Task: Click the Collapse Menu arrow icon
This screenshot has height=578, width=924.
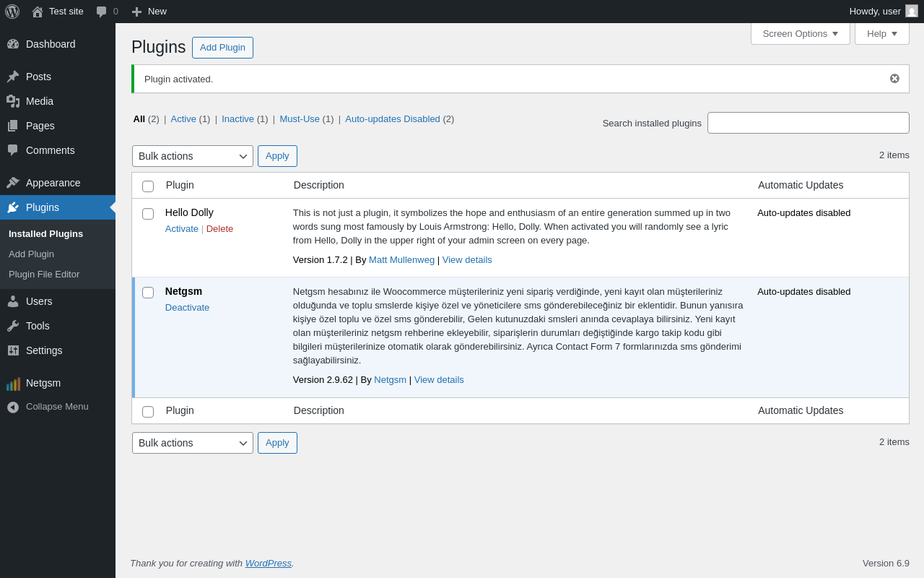Action: (x=13, y=407)
